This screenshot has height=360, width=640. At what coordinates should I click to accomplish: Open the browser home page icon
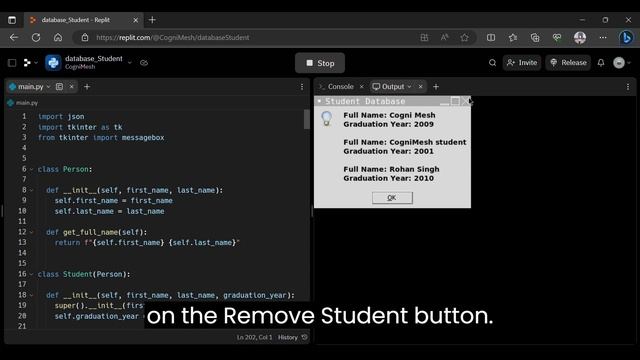58,38
